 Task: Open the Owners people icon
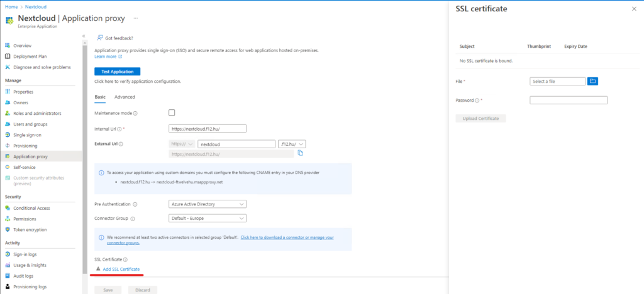coord(8,102)
